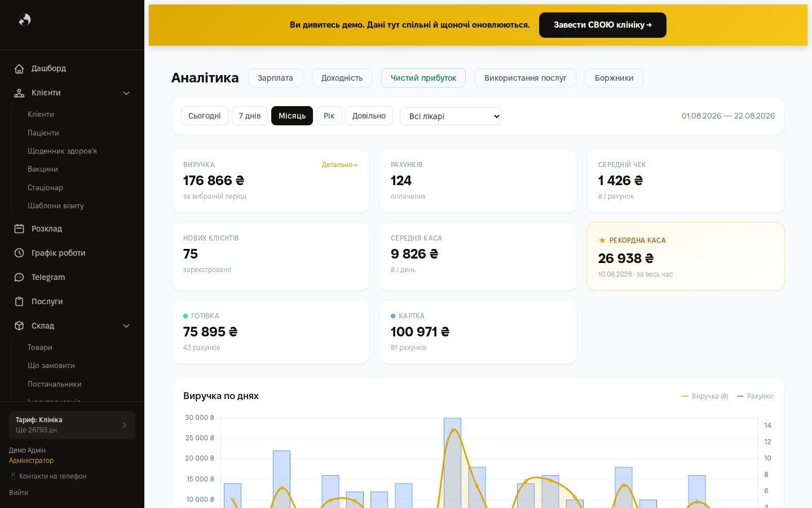Select the Рік period filter
Image resolution: width=812 pixels, height=508 pixels.
coord(329,116)
